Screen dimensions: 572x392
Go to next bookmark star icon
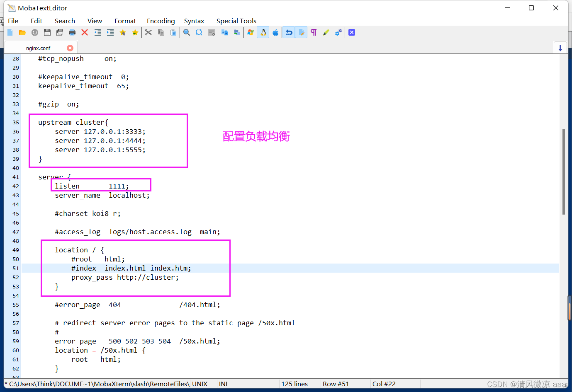(x=135, y=32)
